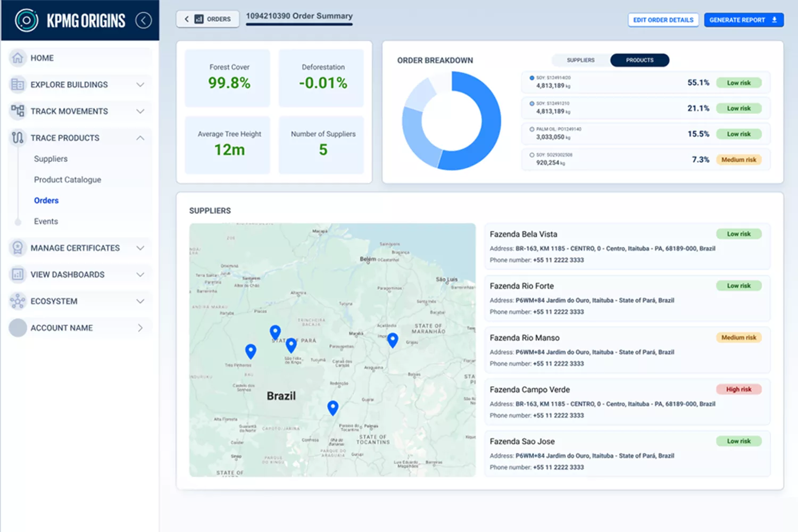Select the first SOY product radio button
Image resolution: width=798 pixels, height=532 pixels.
pyautogui.click(x=532, y=78)
